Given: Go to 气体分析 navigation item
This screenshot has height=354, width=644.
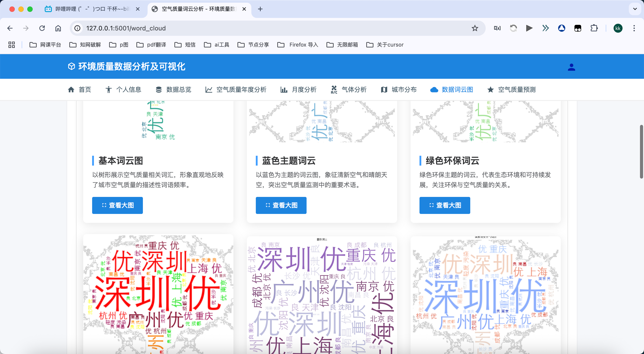Looking at the screenshot, I should 349,90.
